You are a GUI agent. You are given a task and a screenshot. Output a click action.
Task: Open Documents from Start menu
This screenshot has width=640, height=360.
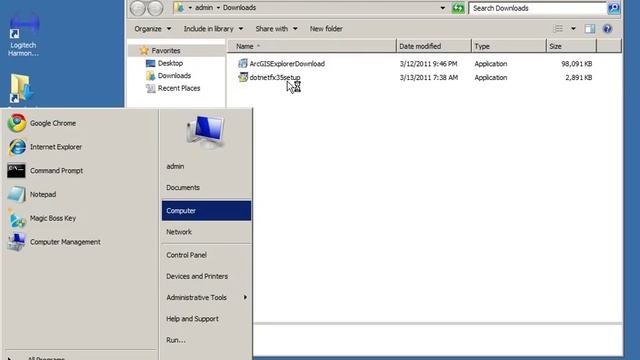[183, 187]
